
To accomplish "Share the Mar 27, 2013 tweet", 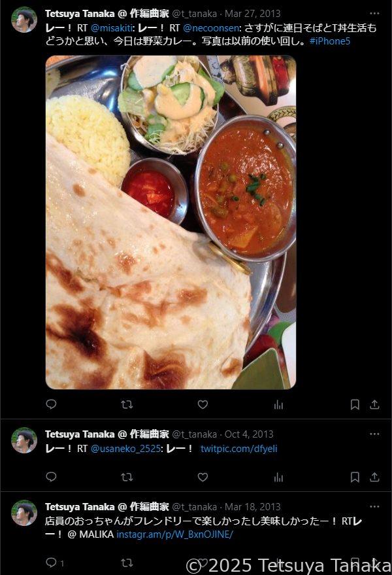I will 374,404.
